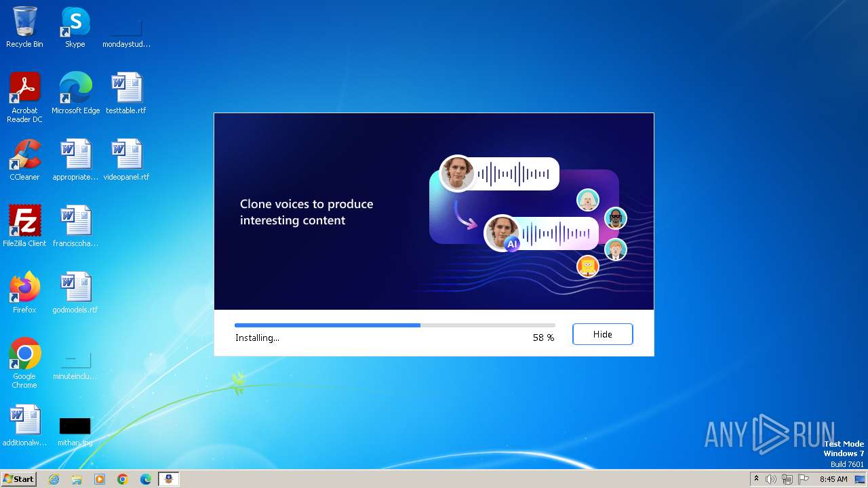
Task: Open Google Chrome desktop shortcut
Action: coord(24,363)
